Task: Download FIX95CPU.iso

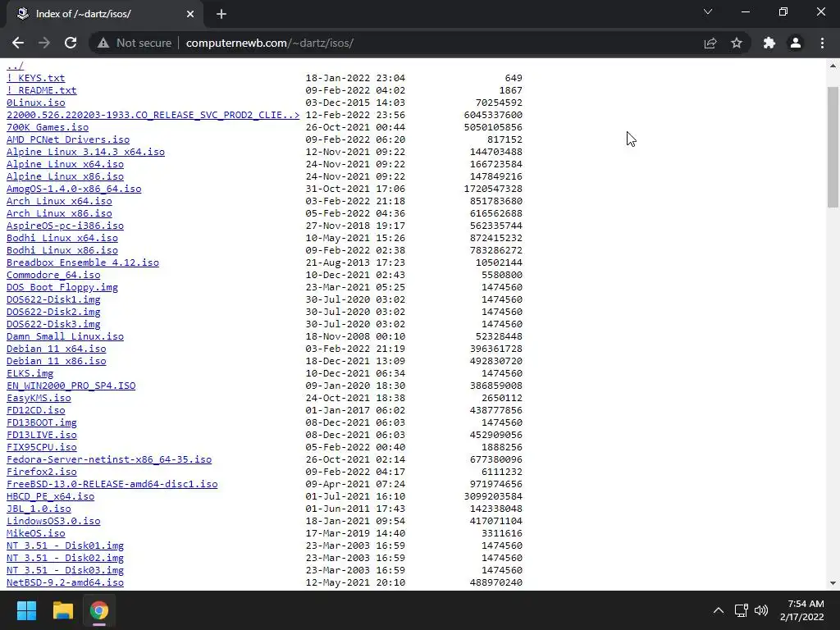Action: pos(41,448)
